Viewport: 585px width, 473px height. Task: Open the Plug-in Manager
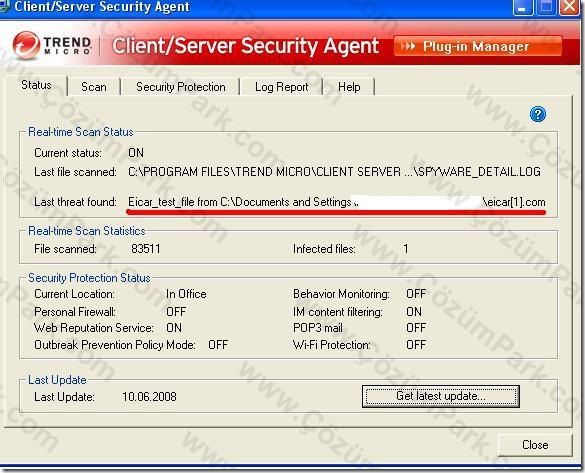click(x=478, y=46)
